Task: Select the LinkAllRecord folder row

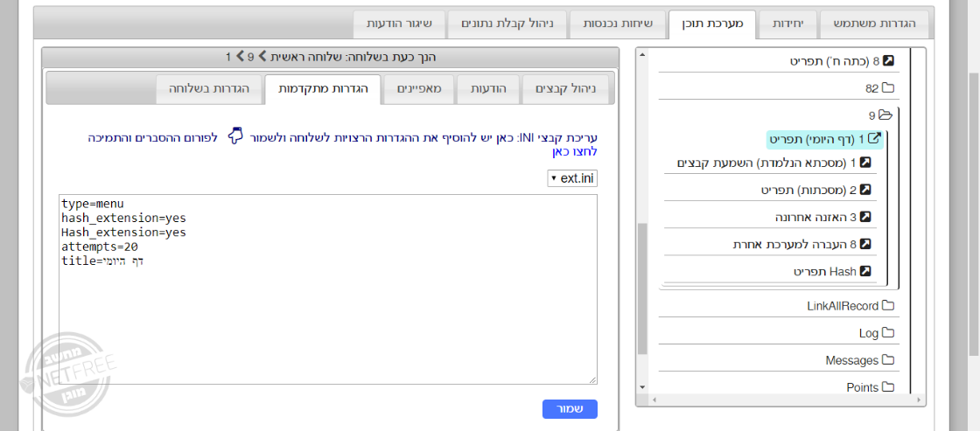Action: tap(850, 306)
